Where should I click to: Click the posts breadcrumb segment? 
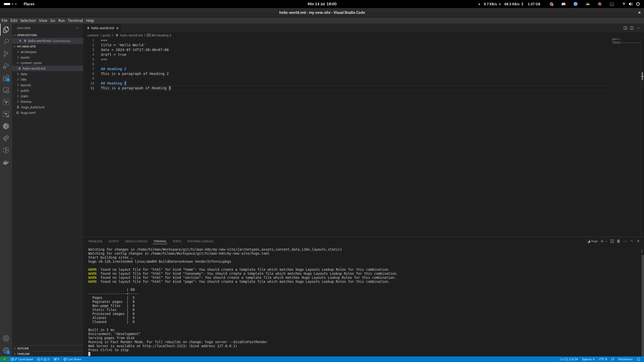coord(106,35)
